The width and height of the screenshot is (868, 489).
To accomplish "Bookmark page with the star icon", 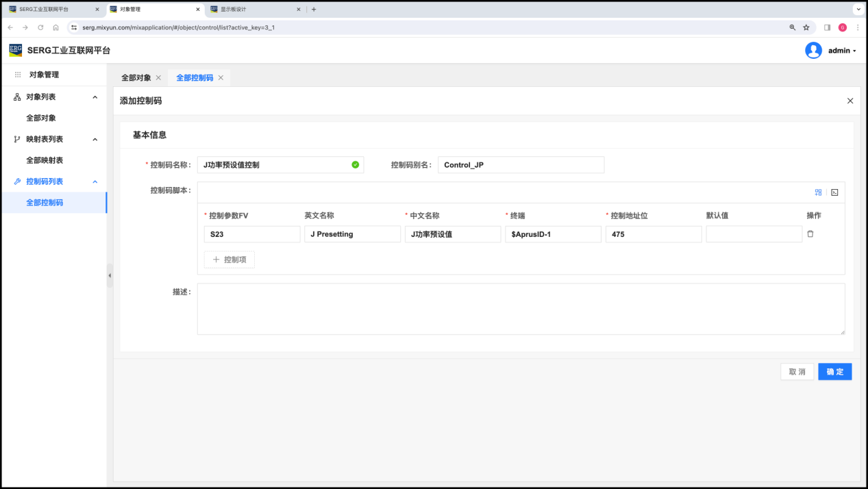I will click(806, 27).
